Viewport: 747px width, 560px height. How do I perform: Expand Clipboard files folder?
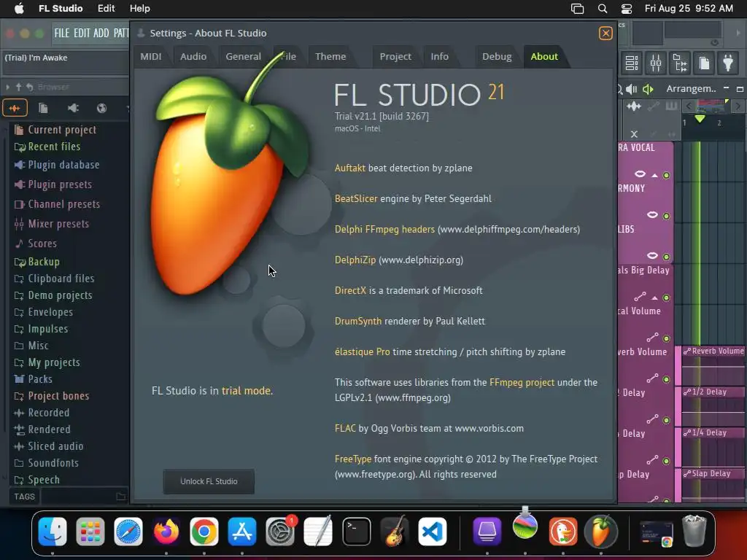coord(61,278)
